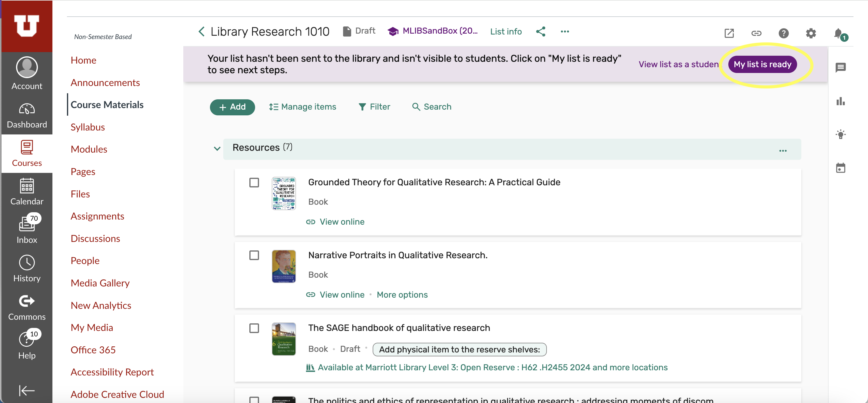
Task: Open Marriott Library Level 3 availability link
Action: [x=487, y=368]
